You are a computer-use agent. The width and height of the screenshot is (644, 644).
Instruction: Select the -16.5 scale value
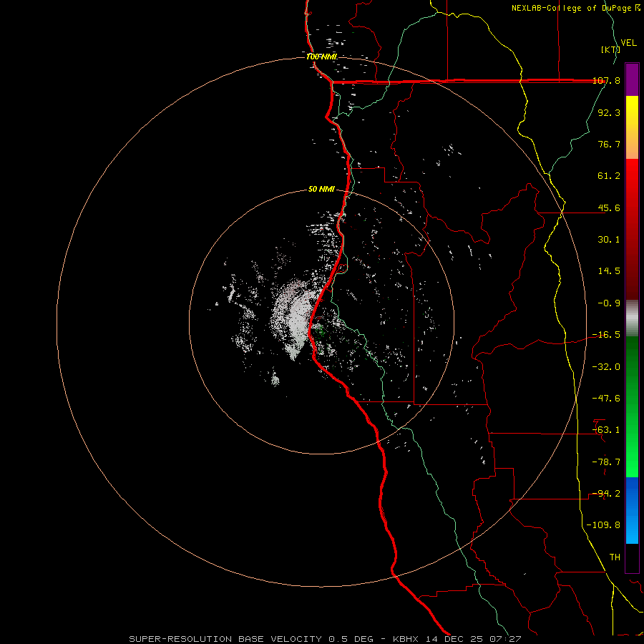606,335
